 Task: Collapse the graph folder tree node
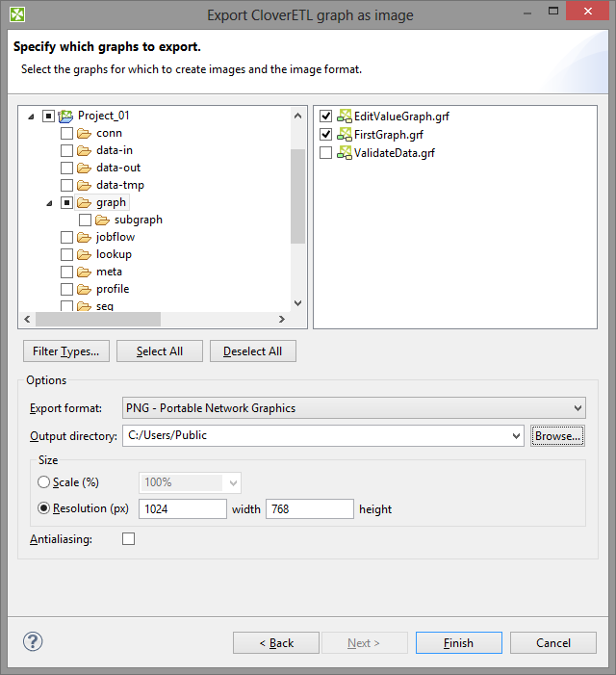pos(49,203)
